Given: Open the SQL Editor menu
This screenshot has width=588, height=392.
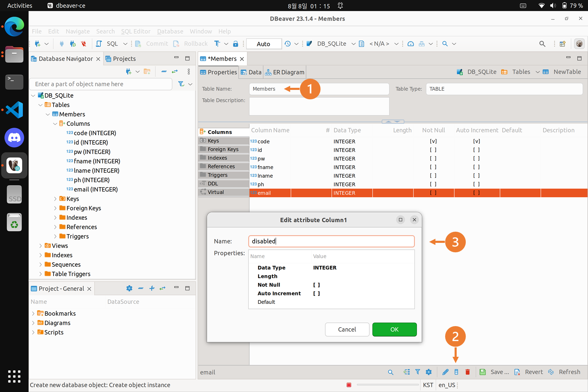Looking at the screenshot, I should [136, 31].
